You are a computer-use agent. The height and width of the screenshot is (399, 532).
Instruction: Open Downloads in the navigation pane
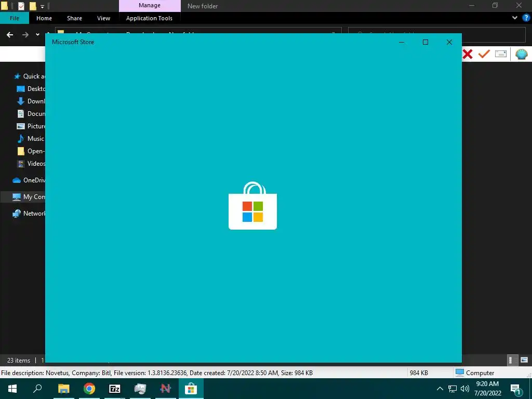[31, 101]
